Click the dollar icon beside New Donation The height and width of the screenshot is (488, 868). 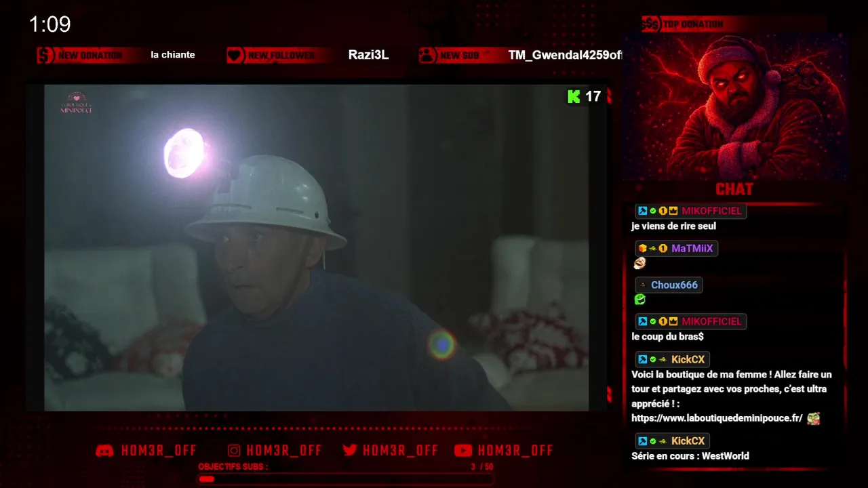45,55
